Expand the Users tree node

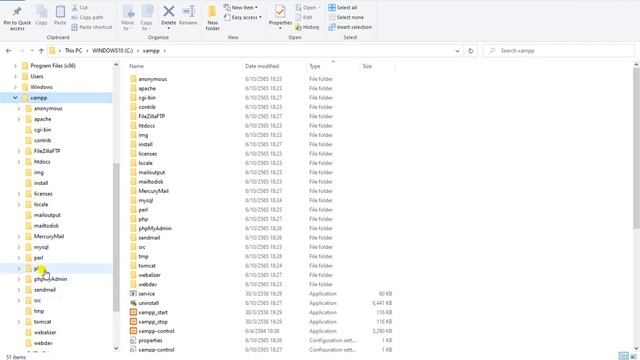tap(15, 76)
